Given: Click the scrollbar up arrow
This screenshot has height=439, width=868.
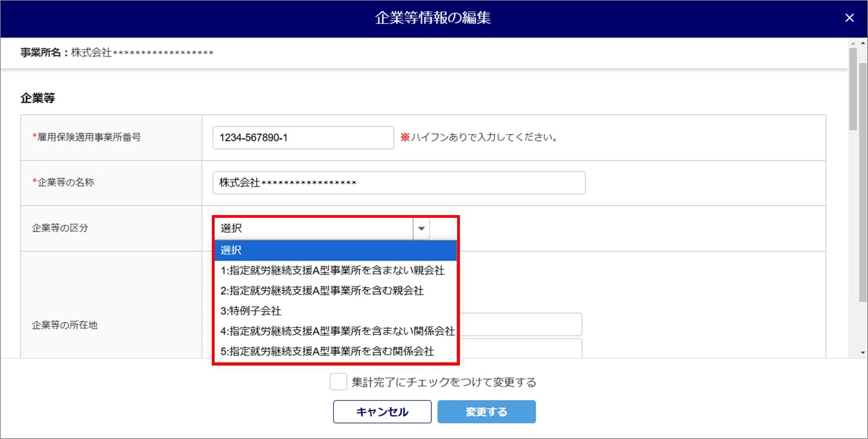Looking at the screenshot, I should pyautogui.click(x=853, y=43).
